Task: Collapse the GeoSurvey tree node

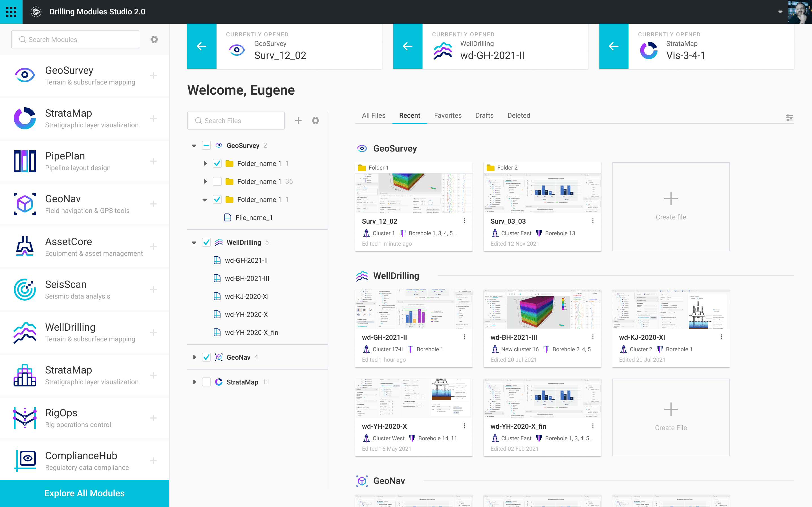Action: pyautogui.click(x=194, y=146)
